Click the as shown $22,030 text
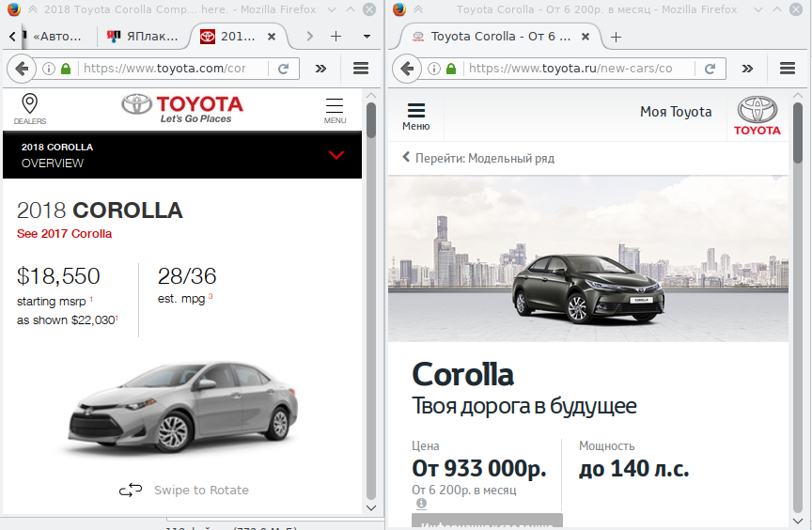812x530 pixels. [68, 320]
